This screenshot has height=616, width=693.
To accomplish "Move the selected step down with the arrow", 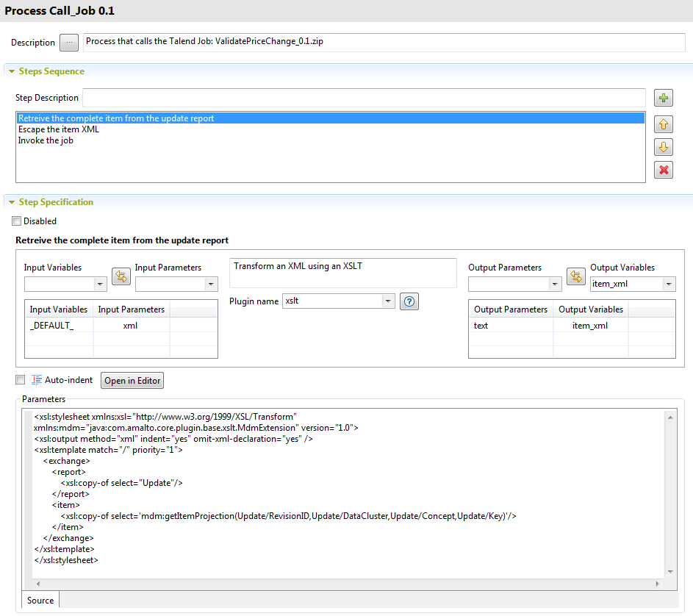I will tap(664, 147).
